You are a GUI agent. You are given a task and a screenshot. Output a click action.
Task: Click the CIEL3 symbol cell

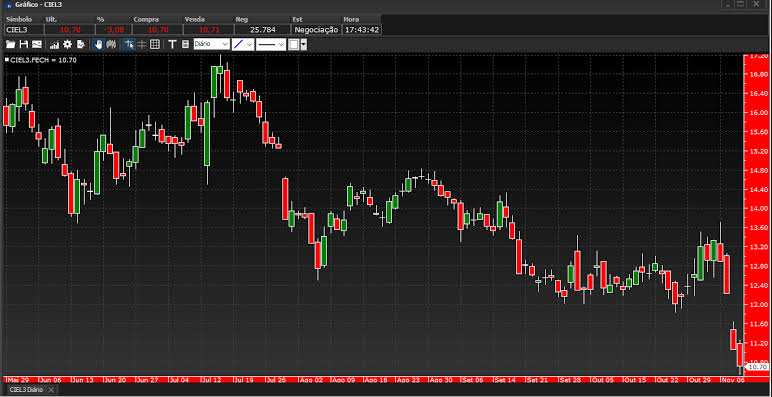[24, 30]
